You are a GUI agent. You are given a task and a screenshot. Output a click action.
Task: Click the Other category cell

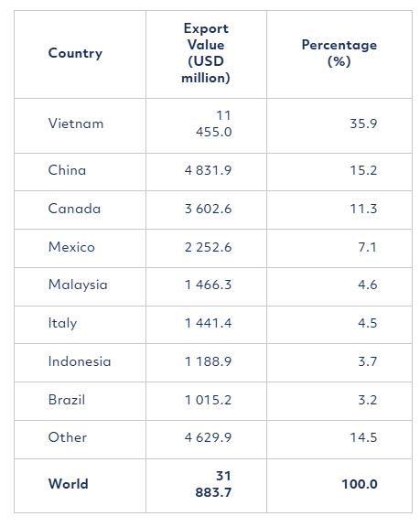[x=67, y=437]
